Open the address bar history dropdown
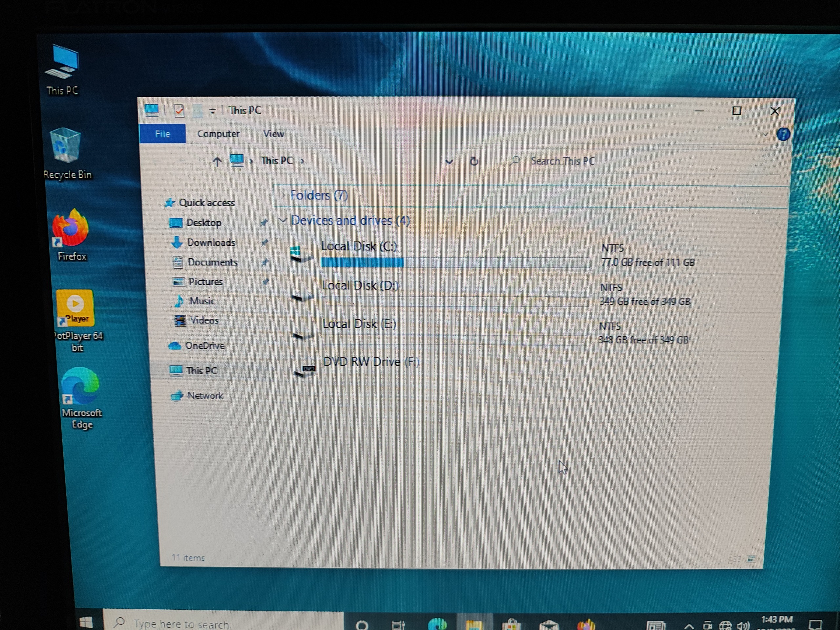840x630 pixels. [x=449, y=162]
